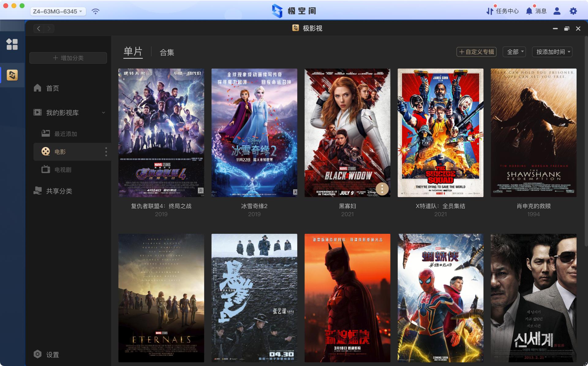Open the 肖申克的救赎 poster thumbnail
Image resolution: width=588 pixels, height=366 pixels.
click(533, 133)
